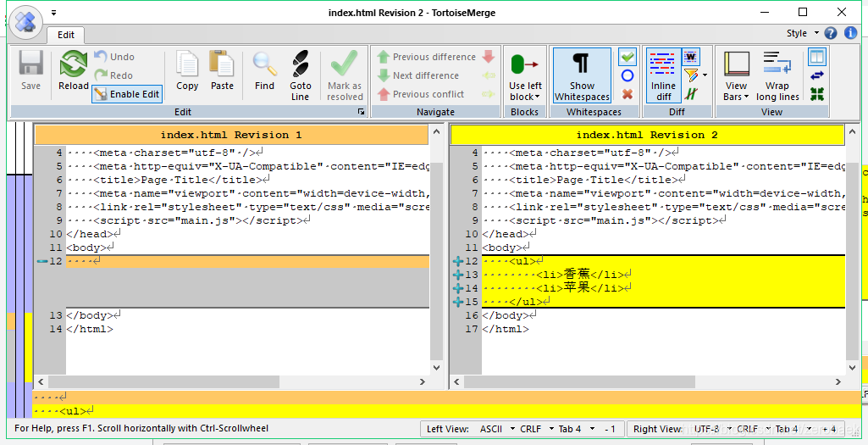868x445 pixels.
Task: Toggle the ignore comments strikethrough icon
Action: [690, 94]
